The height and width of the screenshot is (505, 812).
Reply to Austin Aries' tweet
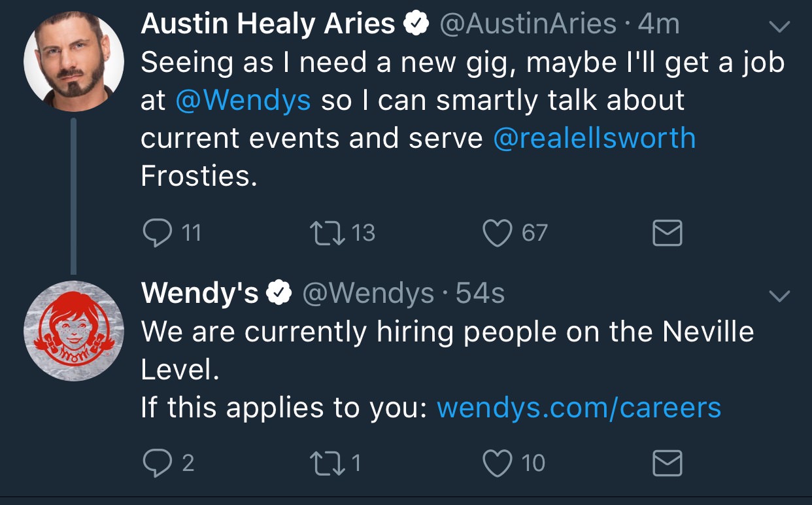[x=155, y=234]
